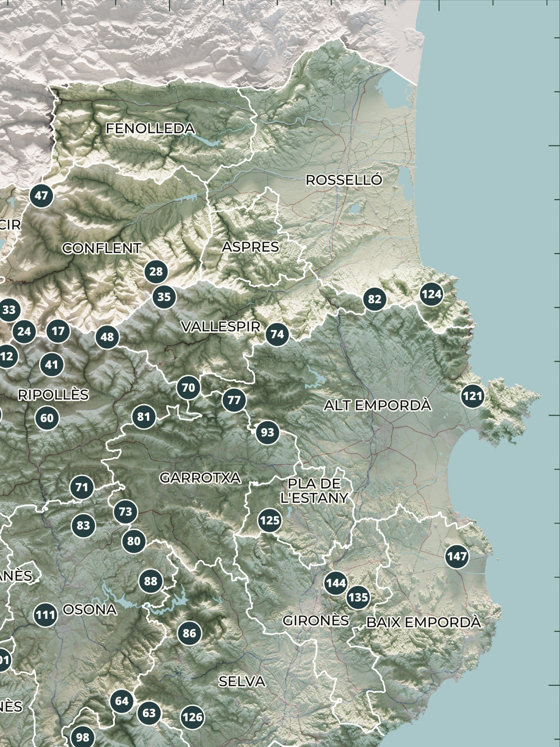Screen dimensions: 560x747
Task: Select the GARROTXA region label
Action: click(200, 478)
